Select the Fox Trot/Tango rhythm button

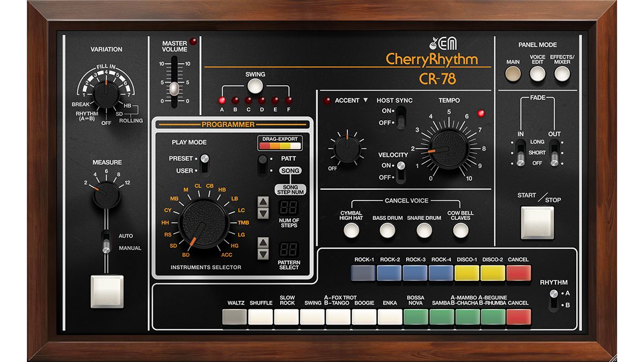click(x=338, y=317)
